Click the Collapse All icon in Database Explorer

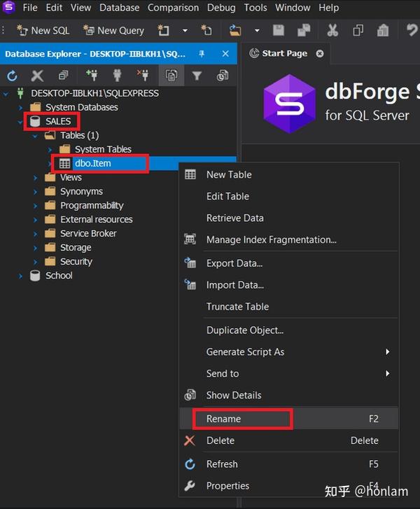63,76
